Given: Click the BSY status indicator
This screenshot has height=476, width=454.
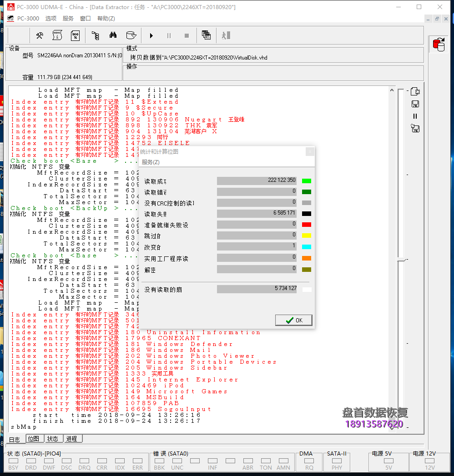Looking at the screenshot, I should [x=13, y=462].
